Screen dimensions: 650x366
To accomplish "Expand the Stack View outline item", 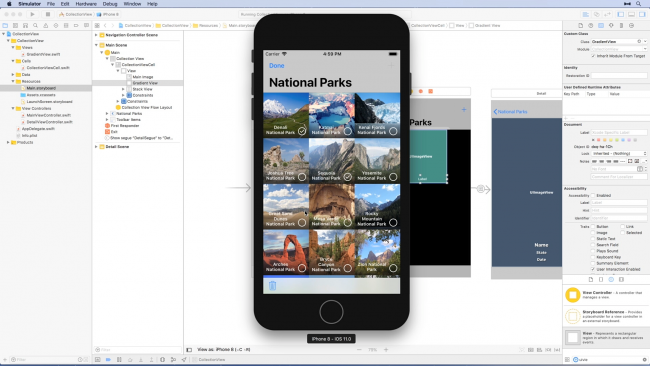I will pos(123,89).
